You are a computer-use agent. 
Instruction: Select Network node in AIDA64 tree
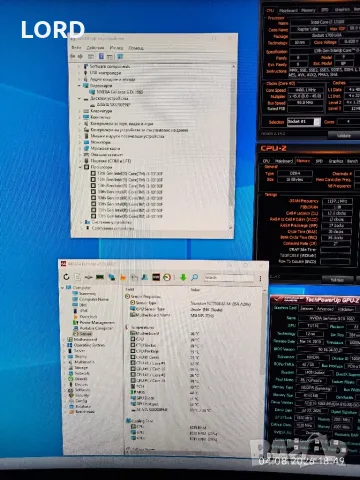coord(79,373)
